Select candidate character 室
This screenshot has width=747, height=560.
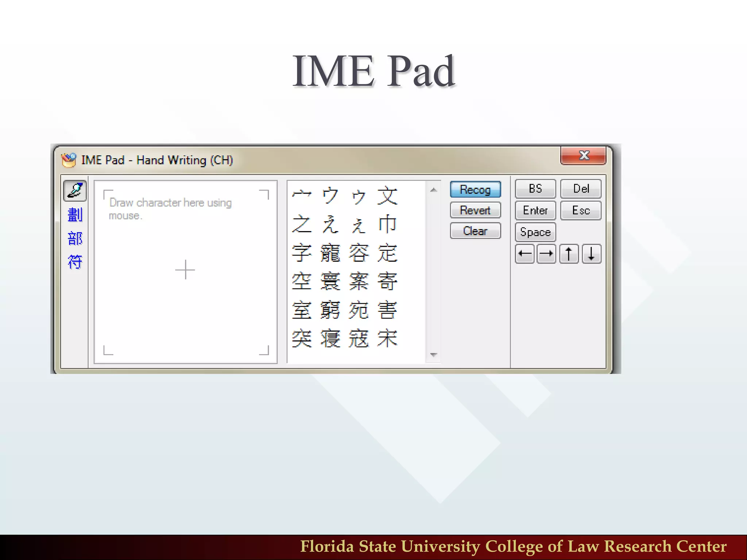pyautogui.click(x=302, y=310)
